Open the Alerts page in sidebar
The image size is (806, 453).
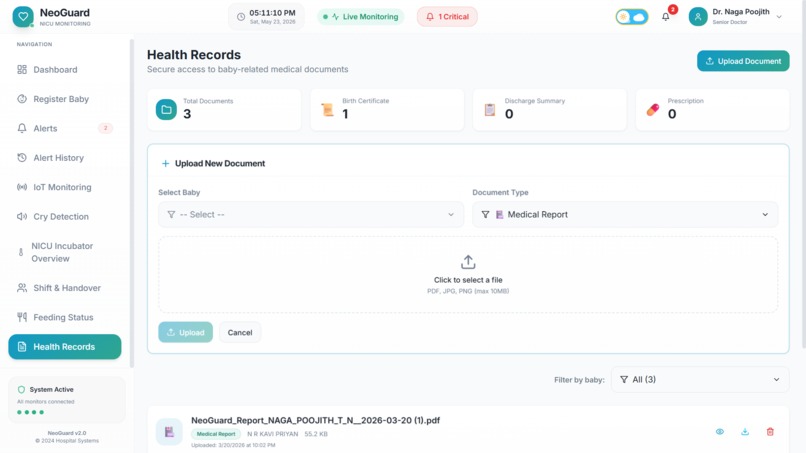point(65,128)
